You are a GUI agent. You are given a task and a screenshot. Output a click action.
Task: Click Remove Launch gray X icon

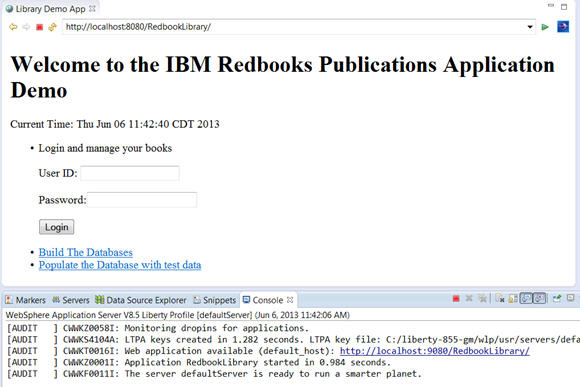(x=469, y=298)
